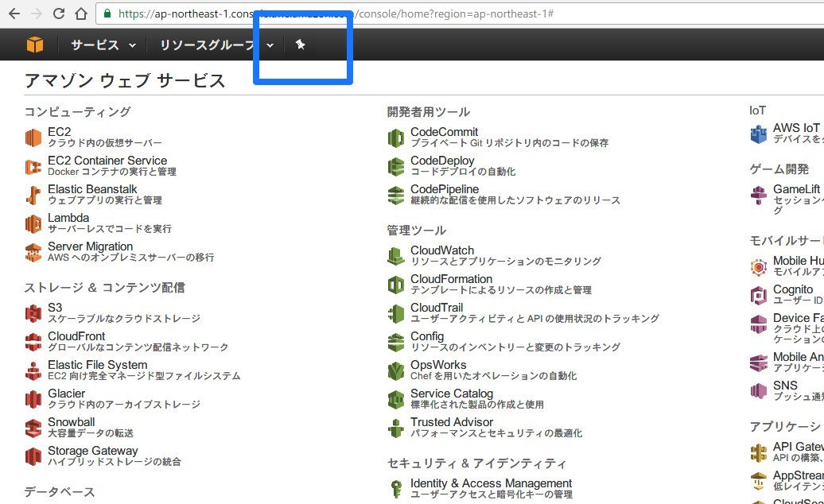Reload the page with the refresh icon

(x=59, y=14)
